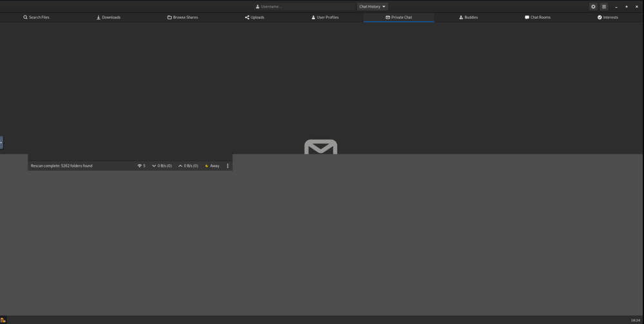Maximize the Nicotine+ window

[x=627, y=6]
